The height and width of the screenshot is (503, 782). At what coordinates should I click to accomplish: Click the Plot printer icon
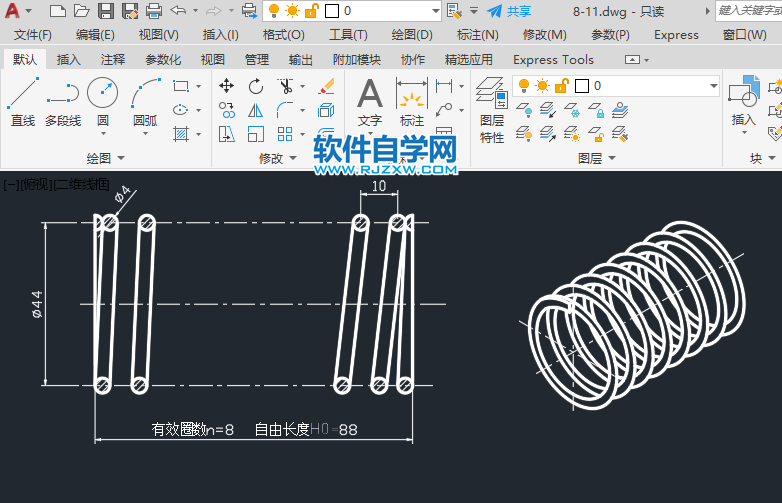(x=154, y=11)
